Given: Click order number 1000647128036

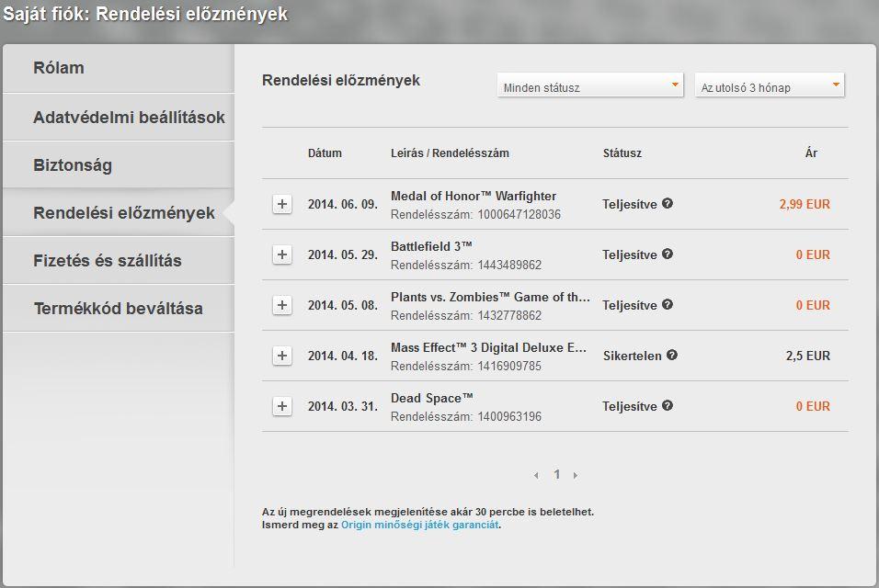Looking at the screenshot, I should [x=519, y=214].
